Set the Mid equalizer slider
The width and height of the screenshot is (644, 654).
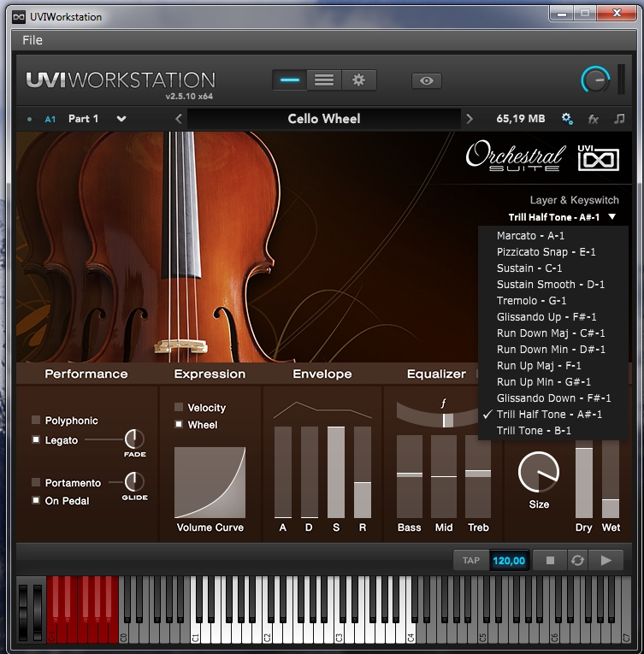coord(444,476)
